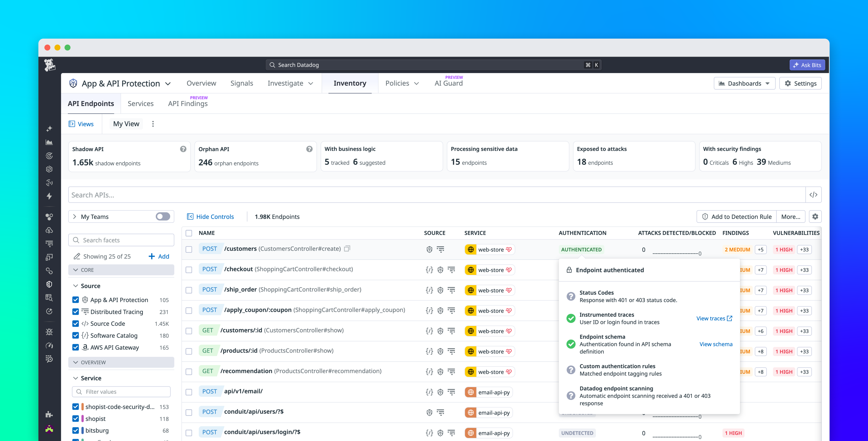Viewport: 868px width, 441px height.
Task: Select the POST /checkout row checkbox
Action: (x=189, y=270)
